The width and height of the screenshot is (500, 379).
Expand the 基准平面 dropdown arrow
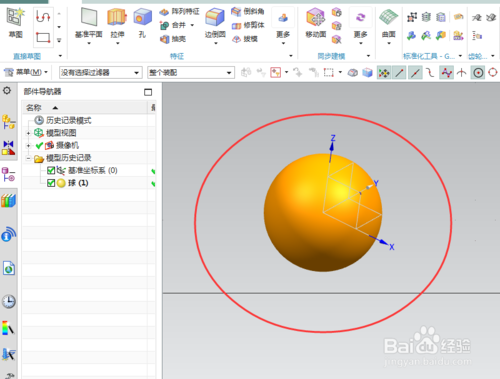[89, 43]
